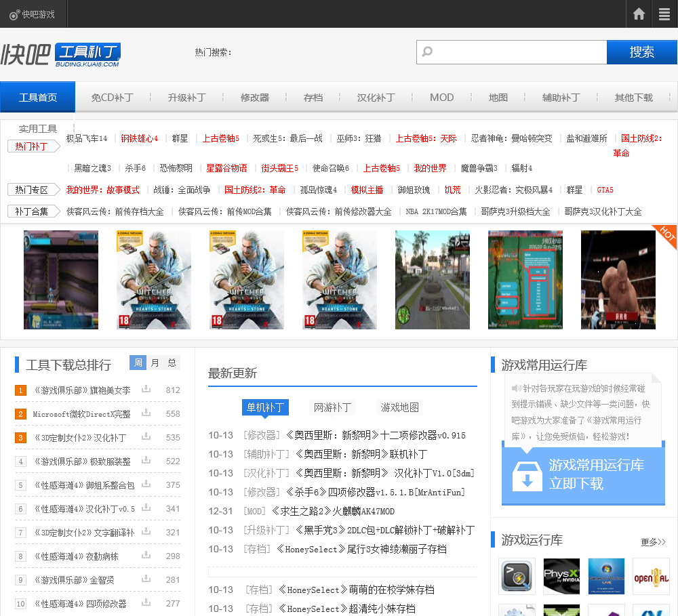Open 《杀手6》四项修改器 update entry
Image resolution: width=678 pixels, height=616 pixels.
click(375, 492)
